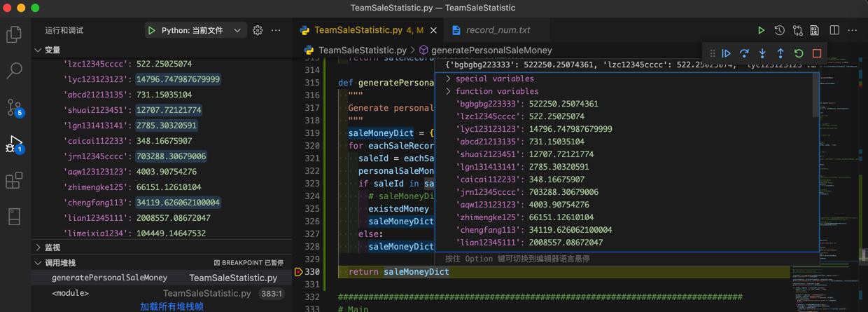Open more actions in the debug sidebar header
This screenshot has width=868, height=312.
(x=276, y=30)
